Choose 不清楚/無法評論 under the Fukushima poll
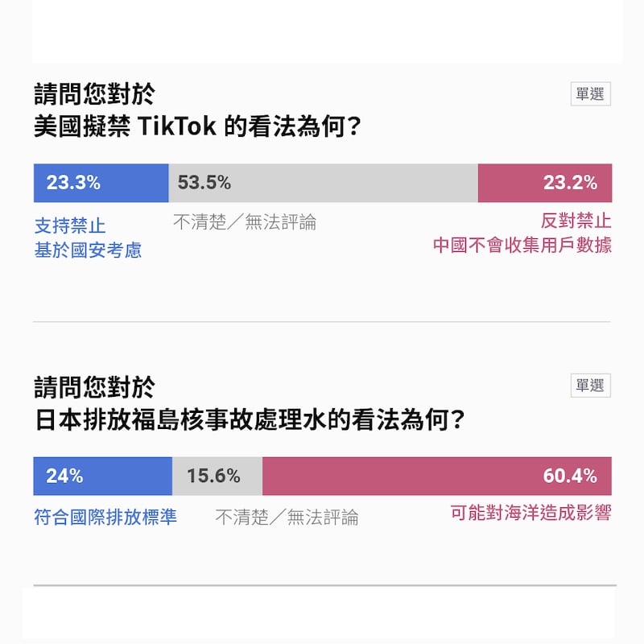Viewport: 644px width, 644px height. [287, 518]
